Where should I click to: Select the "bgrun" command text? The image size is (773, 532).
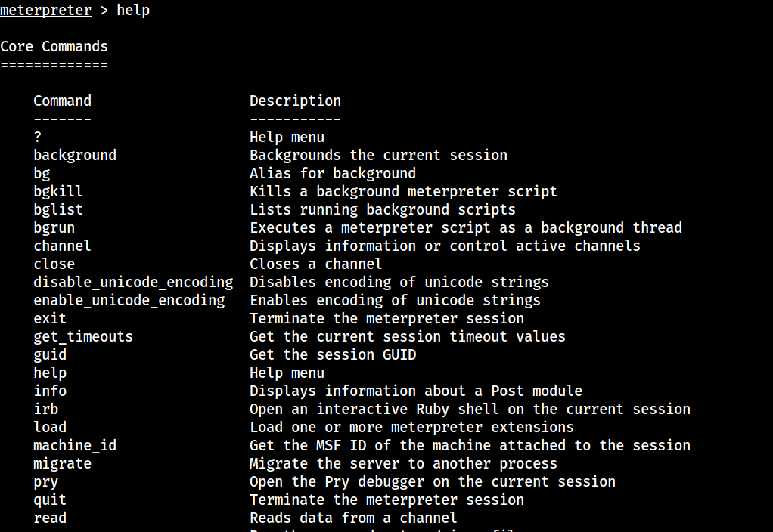54,228
